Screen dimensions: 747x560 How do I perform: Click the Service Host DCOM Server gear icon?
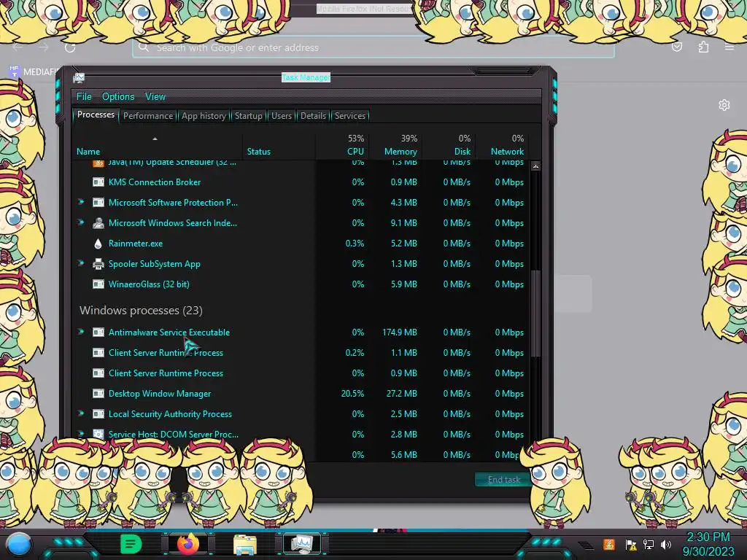(x=98, y=435)
